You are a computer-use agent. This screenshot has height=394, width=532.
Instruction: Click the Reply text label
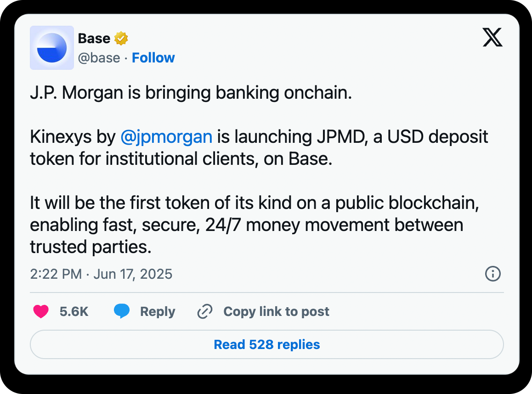[158, 312]
